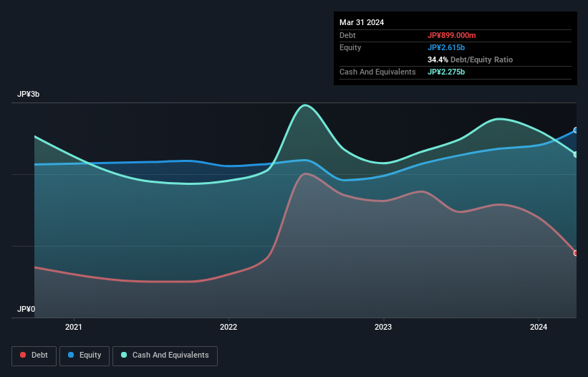Click the JP¥3b y-axis label
This screenshot has height=377, width=588.
(28, 94)
